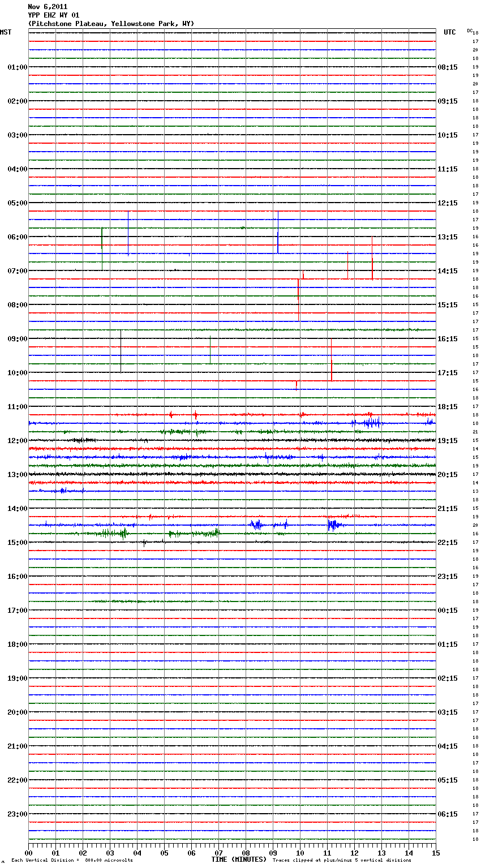Image resolution: width=481 pixels, height=868 pixels.
Task: Select the 09:00 MST time label
Action: click(x=18, y=339)
